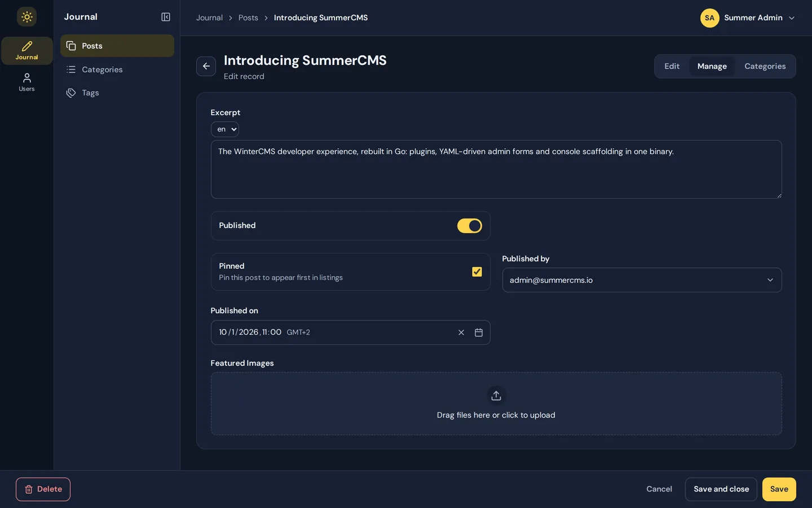812x508 pixels.
Task: Open the Published by dropdown
Action: [642, 280]
